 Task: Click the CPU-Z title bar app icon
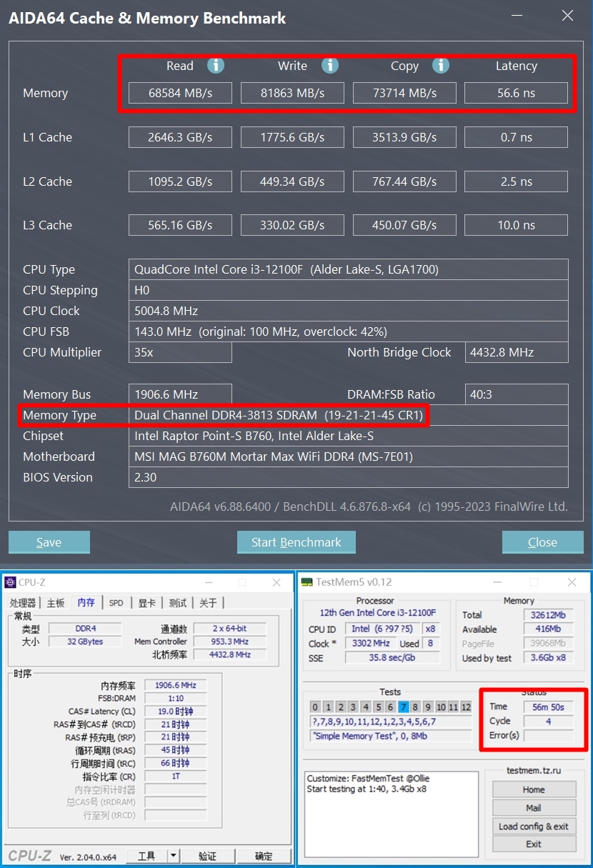tap(10, 582)
